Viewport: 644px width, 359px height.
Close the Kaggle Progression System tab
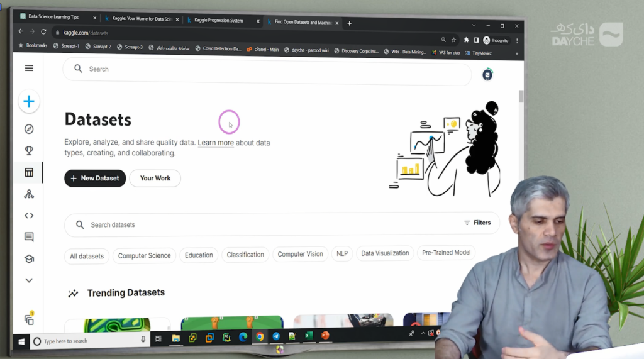coord(258,21)
